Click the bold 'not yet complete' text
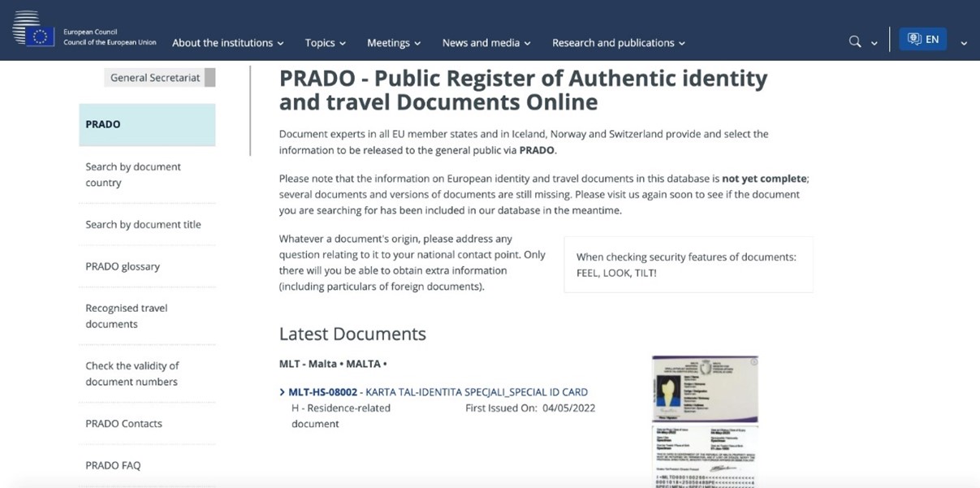Viewport: 980px width, 488px height. tap(765, 178)
